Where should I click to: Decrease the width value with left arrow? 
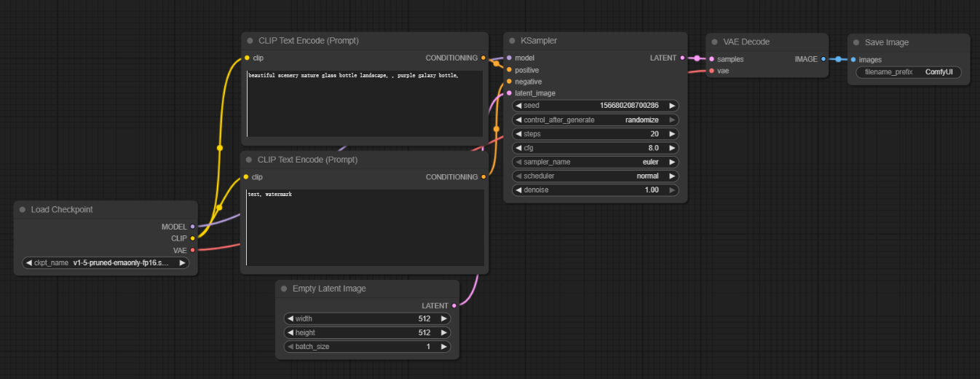pos(290,319)
